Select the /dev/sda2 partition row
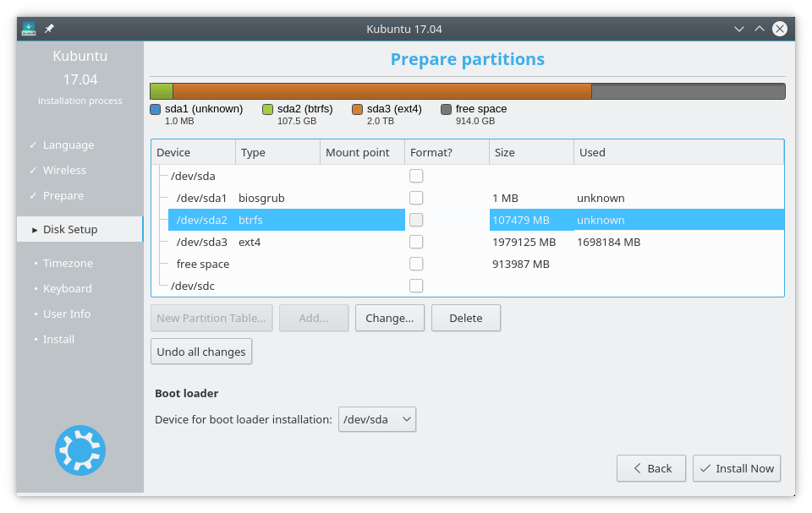Image resolution: width=812 pixels, height=513 pixels. coord(468,220)
